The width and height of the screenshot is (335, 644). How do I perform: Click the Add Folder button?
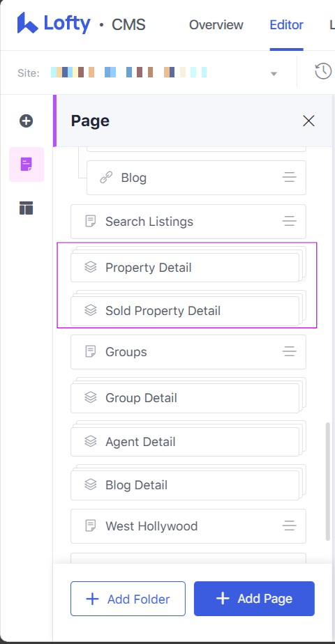point(128,599)
